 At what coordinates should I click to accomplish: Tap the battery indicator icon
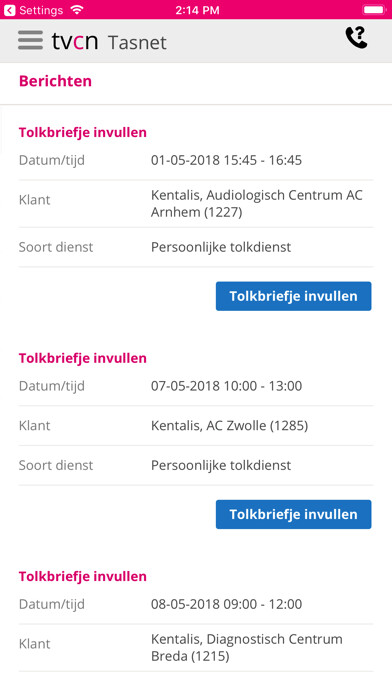(374, 10)
